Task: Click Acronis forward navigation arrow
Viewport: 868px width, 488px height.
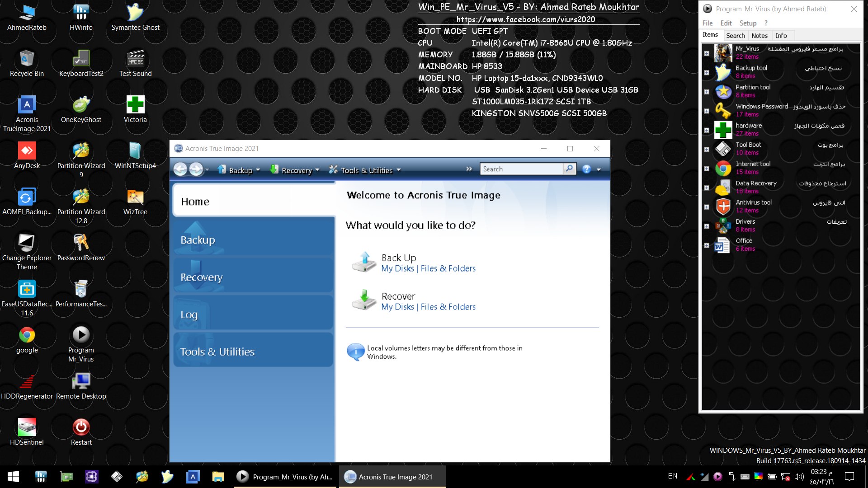Action: point(196,169)
